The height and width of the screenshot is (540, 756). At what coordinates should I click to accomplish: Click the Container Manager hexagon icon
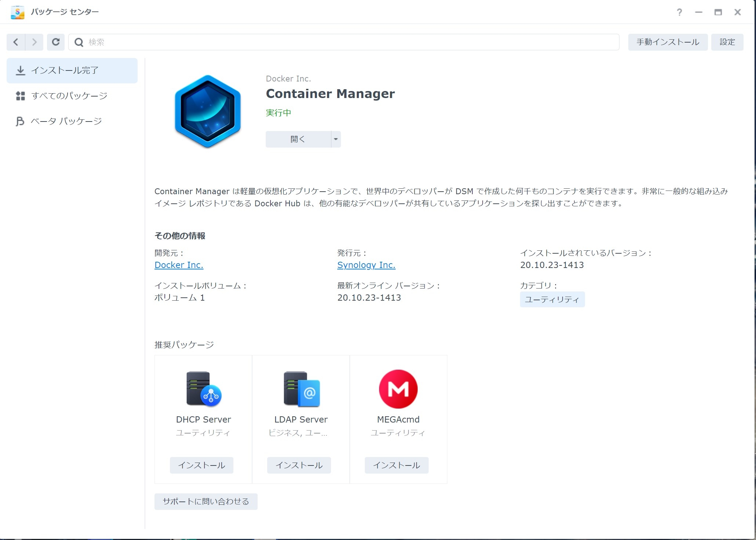point(208,111)
